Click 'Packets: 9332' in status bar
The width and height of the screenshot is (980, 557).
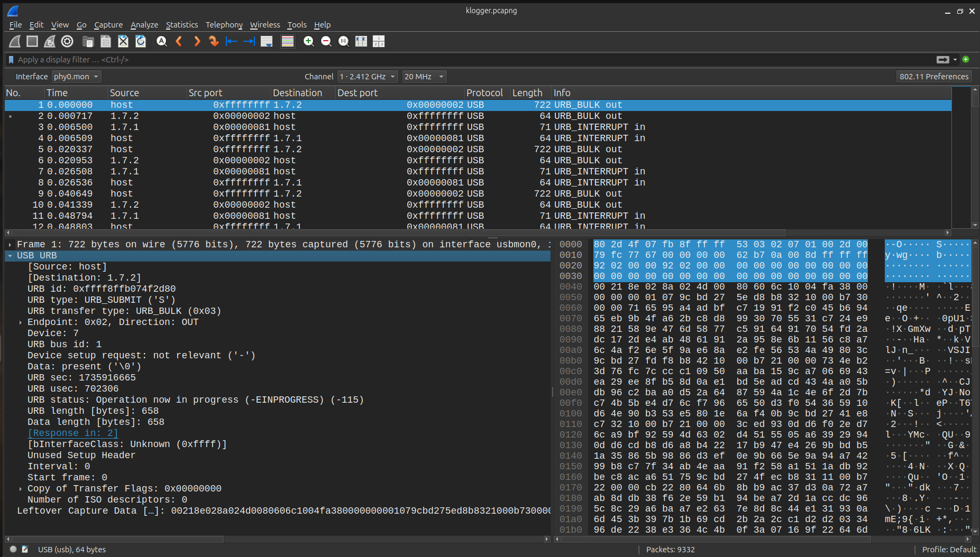click(670, 550)
